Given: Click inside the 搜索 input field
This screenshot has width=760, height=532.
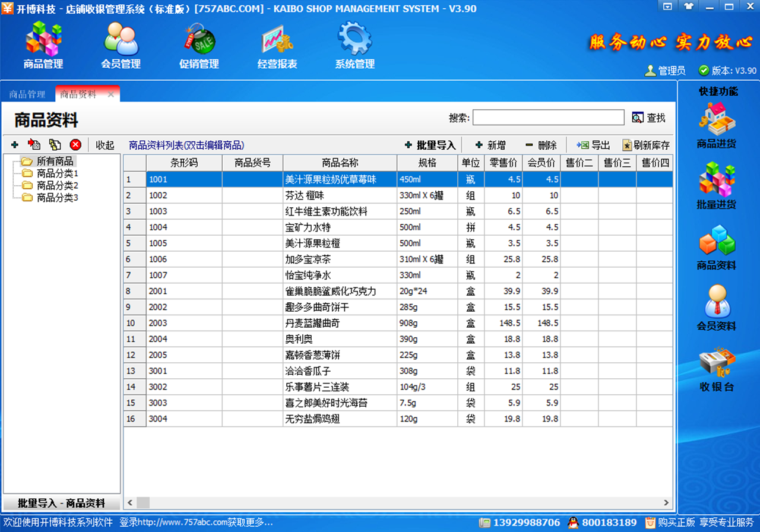Looking at the screenshot, I should point(548,118).
